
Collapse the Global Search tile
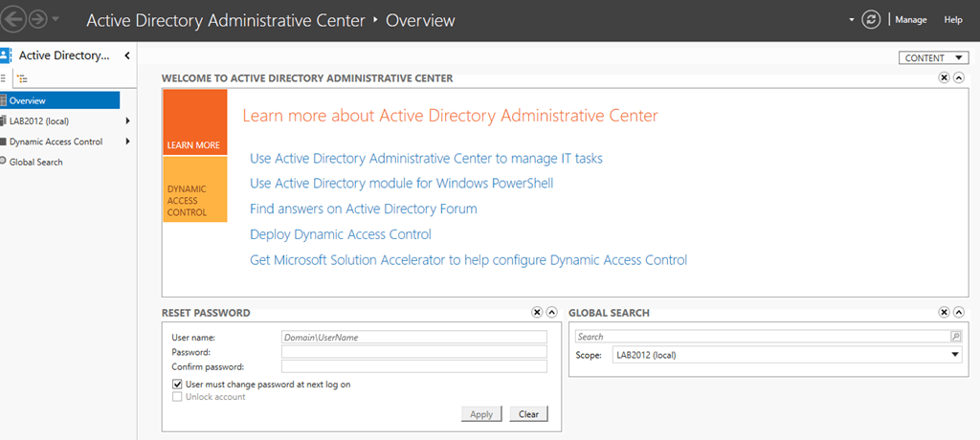pyautogui.click(x=958, y=313)
